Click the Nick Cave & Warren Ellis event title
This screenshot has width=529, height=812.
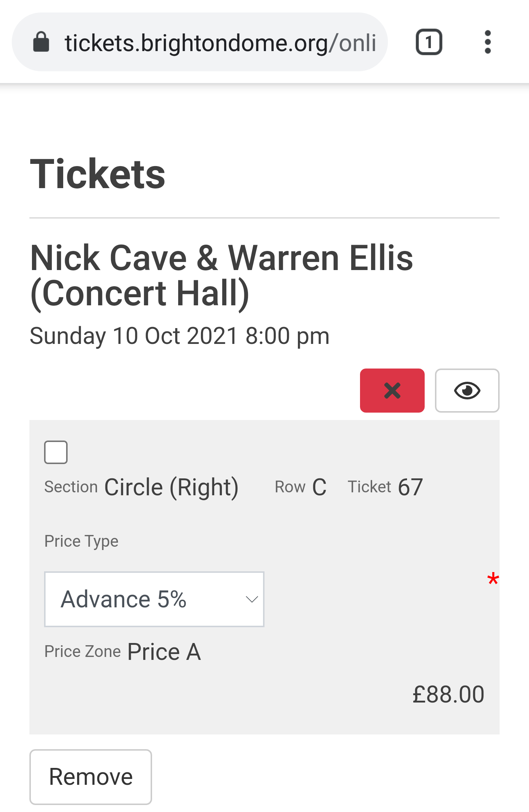click(x=222, y=276)
